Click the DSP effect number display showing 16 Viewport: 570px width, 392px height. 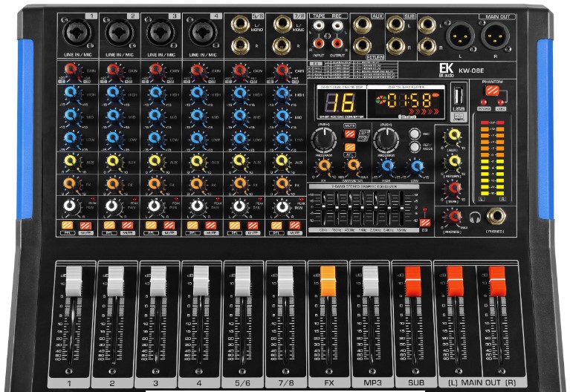(x=340, y=102)
